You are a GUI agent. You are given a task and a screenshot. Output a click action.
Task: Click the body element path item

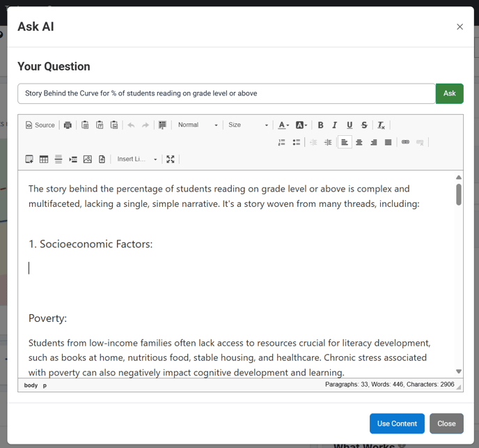31,385
